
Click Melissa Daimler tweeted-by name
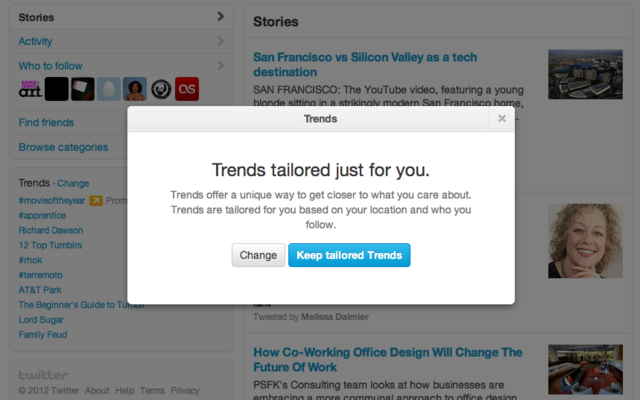[x=335, y=317]
